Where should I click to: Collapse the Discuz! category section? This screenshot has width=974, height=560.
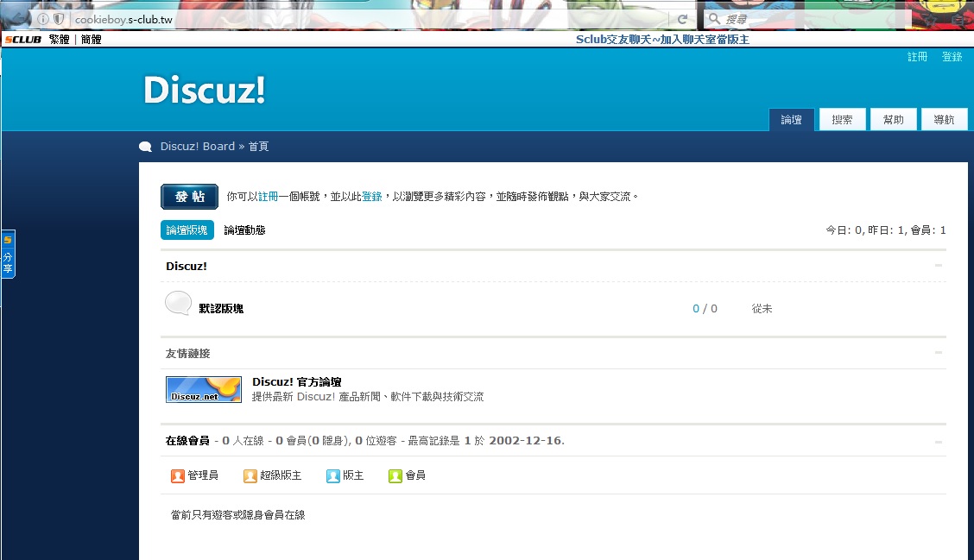point(939,266)
